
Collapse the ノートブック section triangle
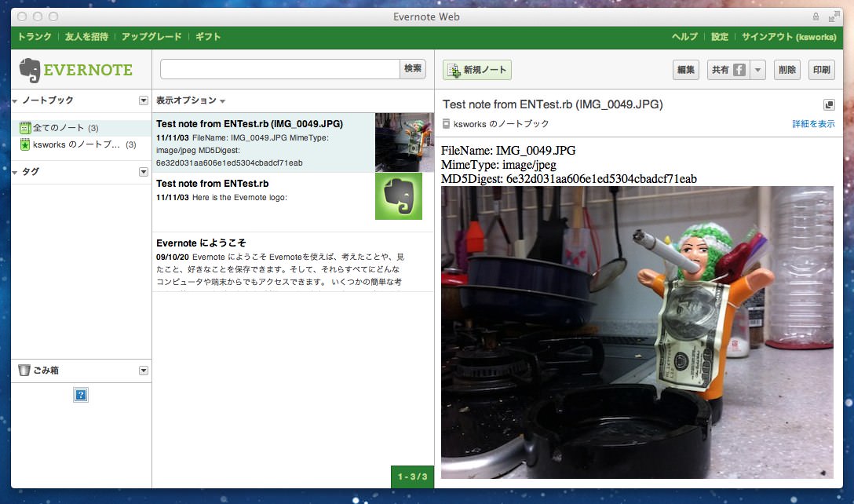pos(15,100)
